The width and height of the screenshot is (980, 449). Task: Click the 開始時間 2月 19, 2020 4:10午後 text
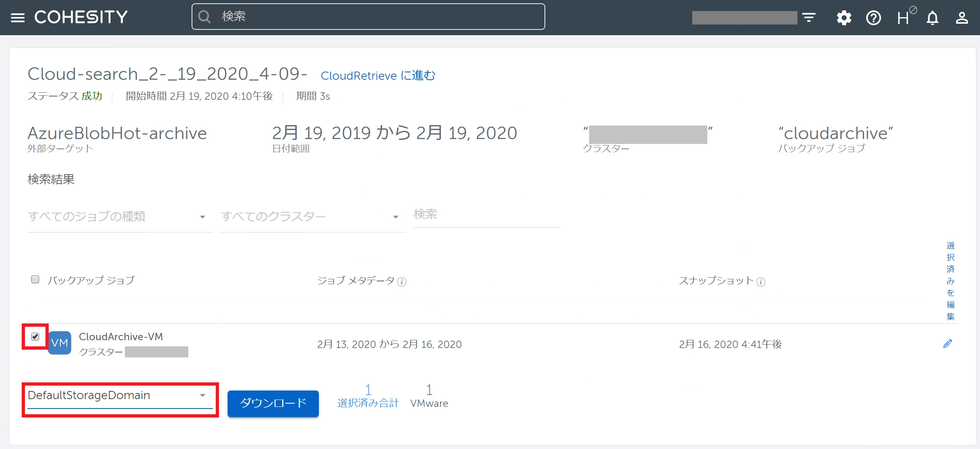(199, 96)
